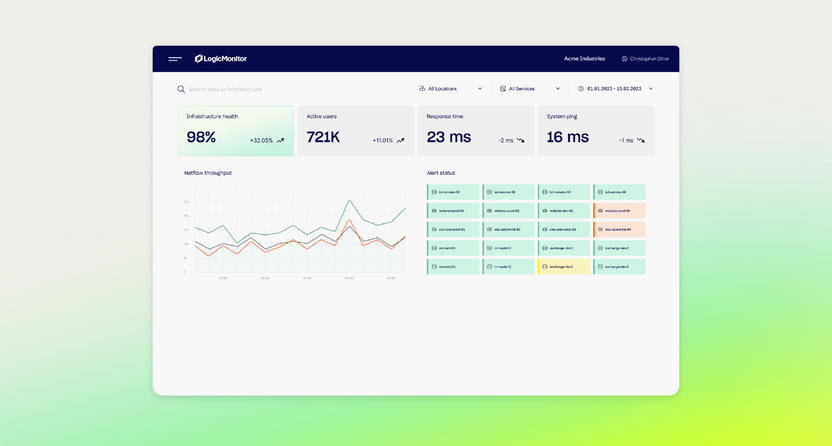Image resolution: width=832 pixels, height=446 pixels.
Task: Select Acme Industries in the header
Action: coord(585,59)
